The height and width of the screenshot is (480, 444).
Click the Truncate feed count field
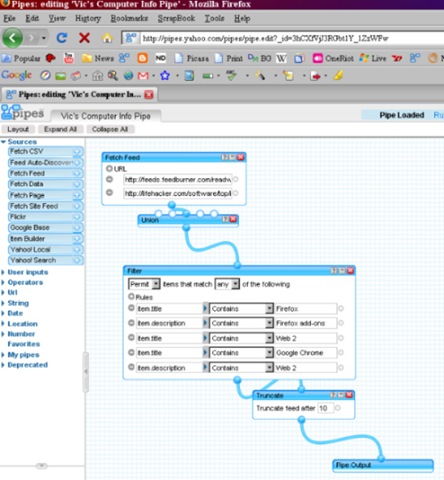(326, 408)
